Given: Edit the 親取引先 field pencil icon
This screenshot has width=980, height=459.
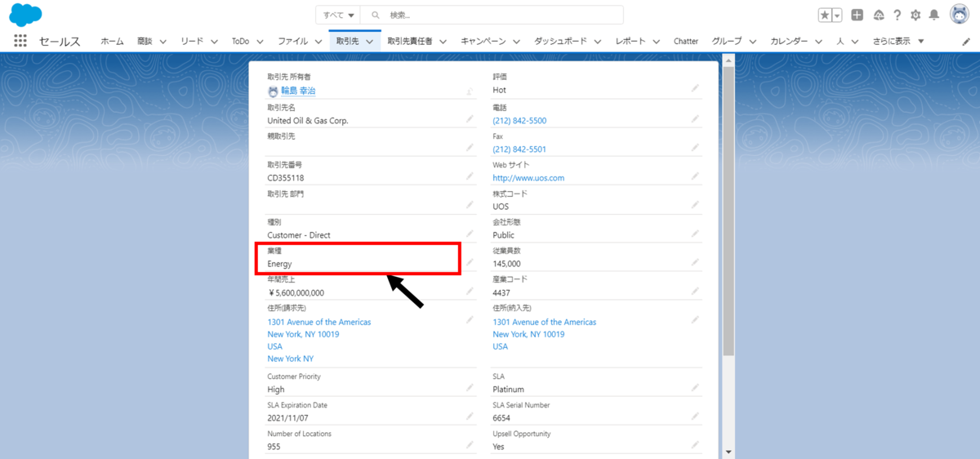Looking at the screenshot, I should coord(470,148).
